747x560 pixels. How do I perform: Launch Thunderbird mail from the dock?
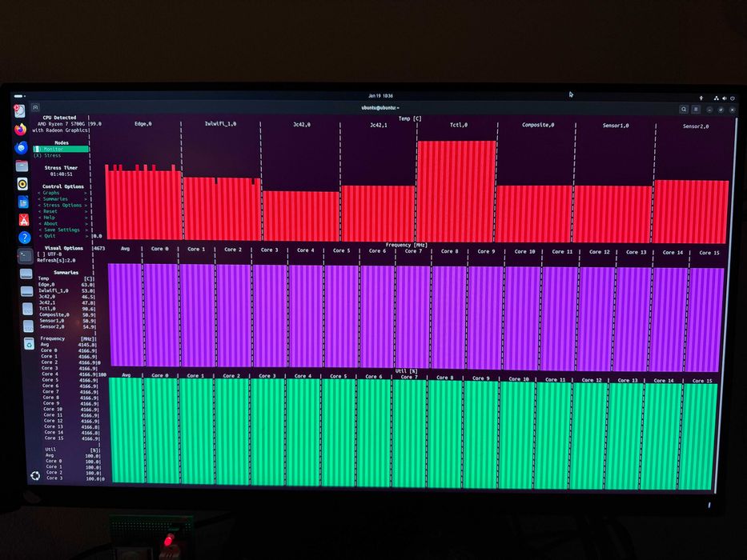(x=21, y=148)
